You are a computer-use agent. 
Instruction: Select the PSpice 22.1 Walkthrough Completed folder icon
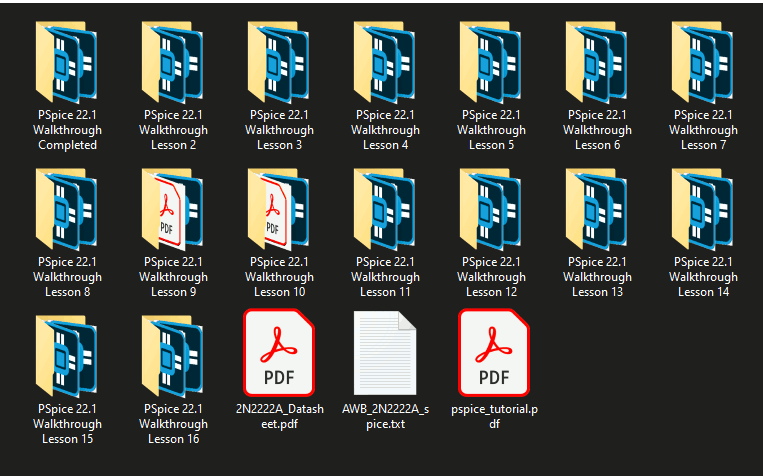point(67,62)
